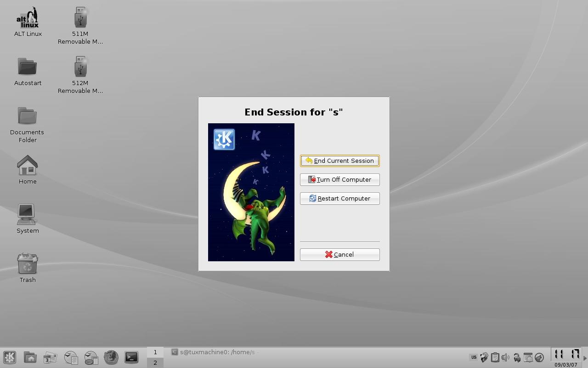Cancel the end session dialog
The image size is (588, 368).
click(x=340, y=254)
